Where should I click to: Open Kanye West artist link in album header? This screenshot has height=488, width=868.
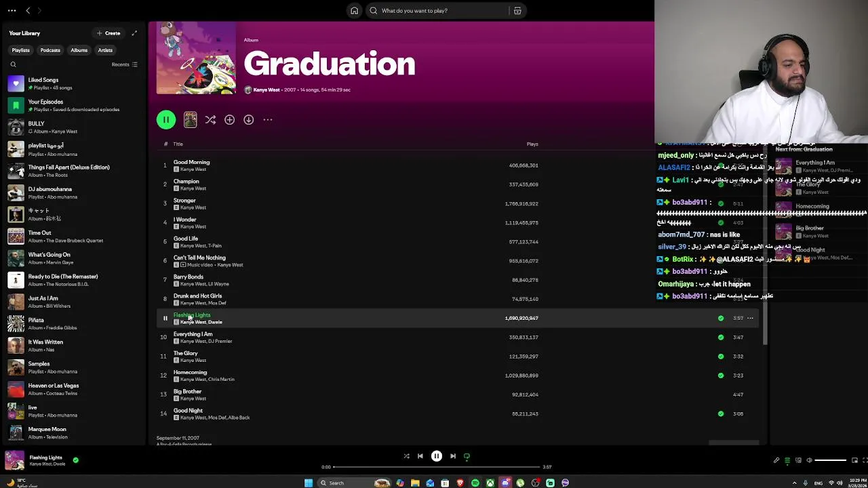[x=266, y=89]
